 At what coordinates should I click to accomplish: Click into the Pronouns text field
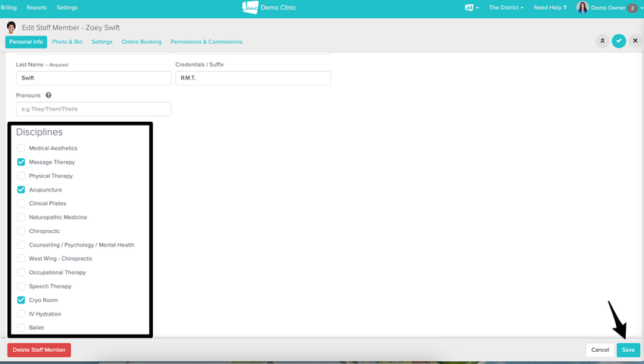click(93, 109)
